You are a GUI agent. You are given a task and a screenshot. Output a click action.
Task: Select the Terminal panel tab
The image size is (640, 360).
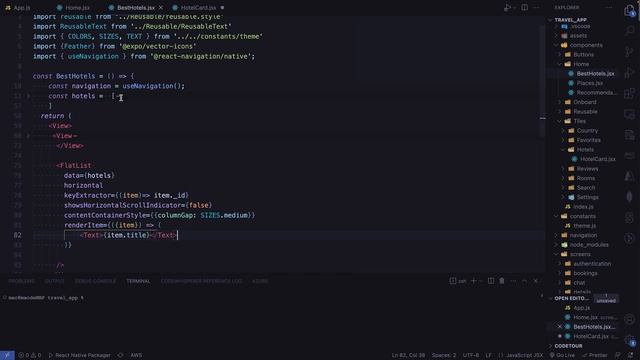point(138,281)
